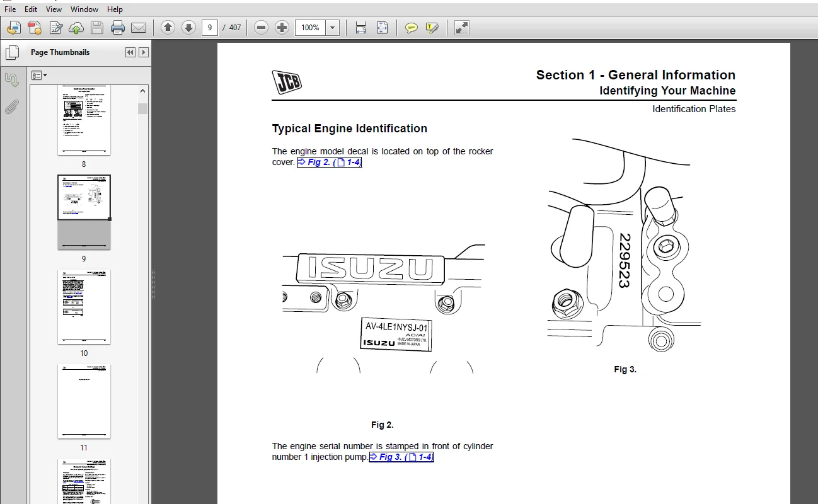Click the Fit One Full Page icon
Screen dimensions: 818x504
[x=382, y=28]
